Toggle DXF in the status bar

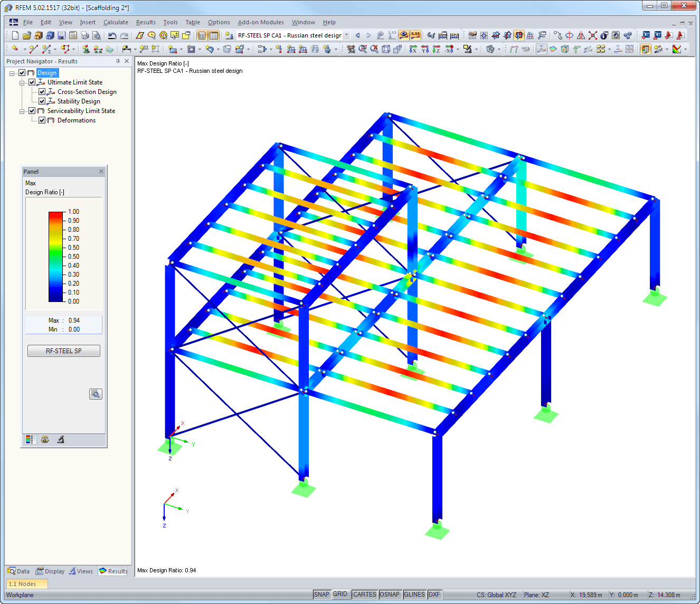click(434, 594)
